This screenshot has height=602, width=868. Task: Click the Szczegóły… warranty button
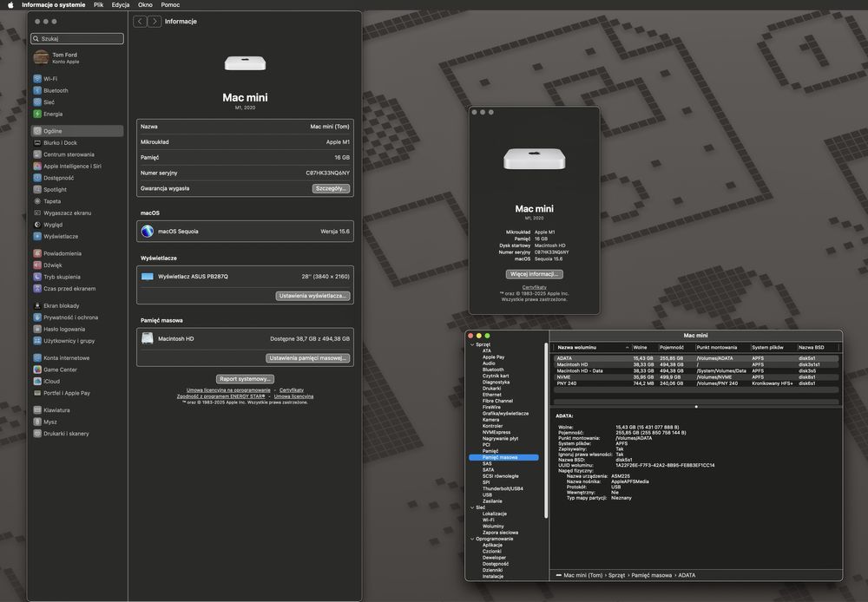(331, 189)
